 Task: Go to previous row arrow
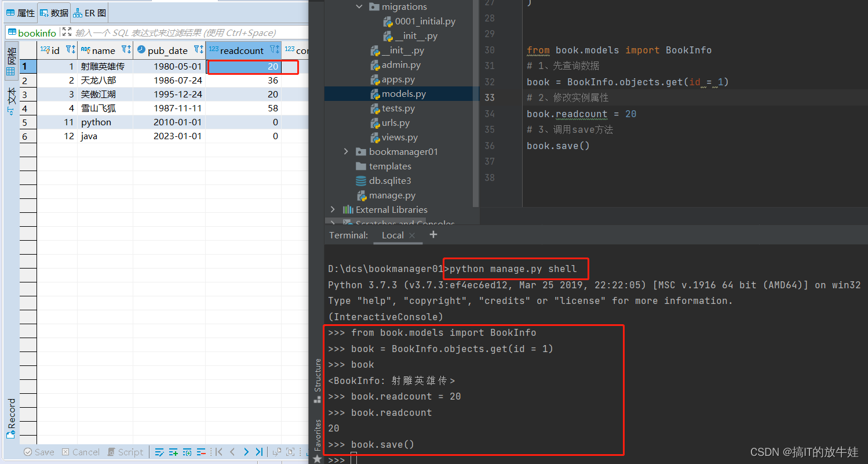(x=232, y=452)
